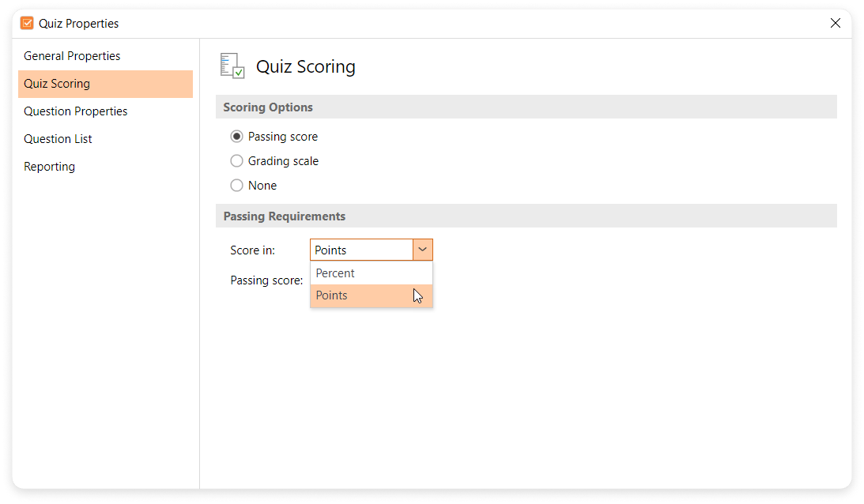Image resolution: width=864 pixels, height=504 pixels.
Task: Click the Quiz Scoring checklist header icon
Action: click(232, 66)
